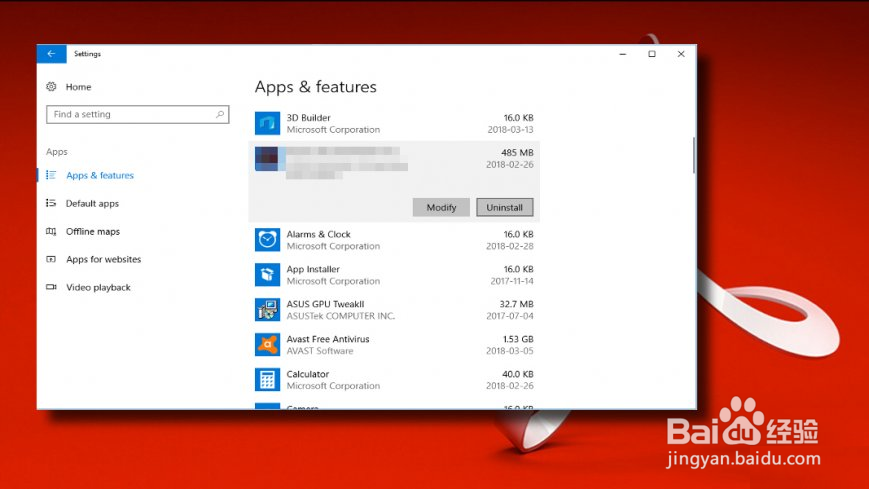Maximize the Settings window

click(x=652, y=54)
